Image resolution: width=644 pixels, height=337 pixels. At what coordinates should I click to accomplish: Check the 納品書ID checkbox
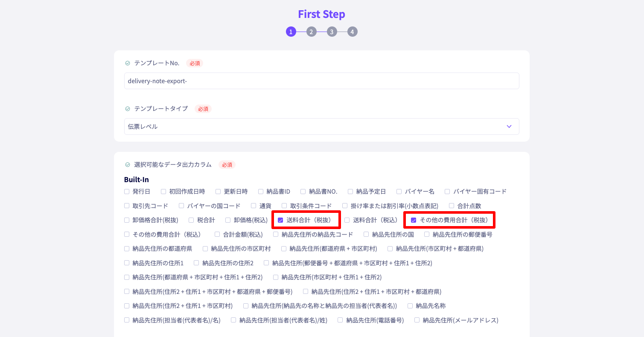261,192
